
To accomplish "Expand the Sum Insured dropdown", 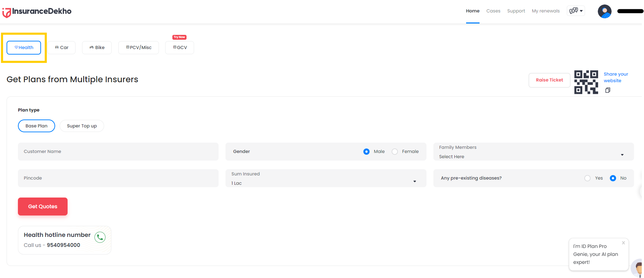I will [325, 179].
